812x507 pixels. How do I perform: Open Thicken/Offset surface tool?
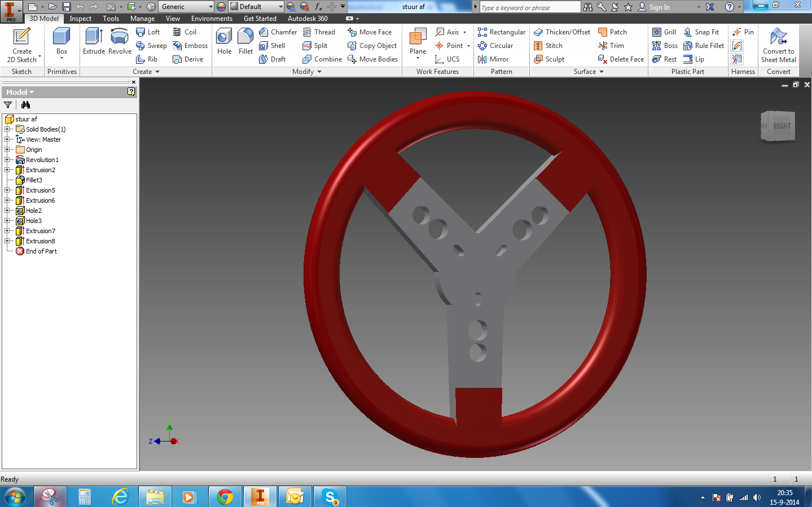coord(562,32)
